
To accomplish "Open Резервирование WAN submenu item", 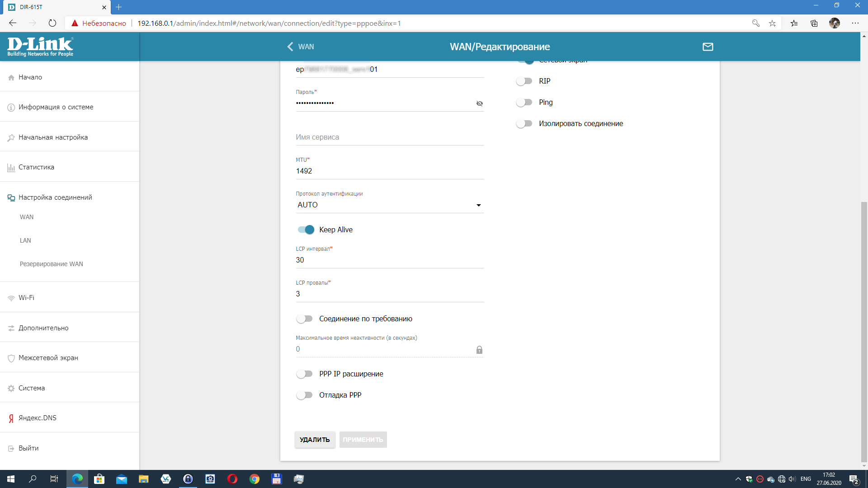I will click(x=51, y=264).
